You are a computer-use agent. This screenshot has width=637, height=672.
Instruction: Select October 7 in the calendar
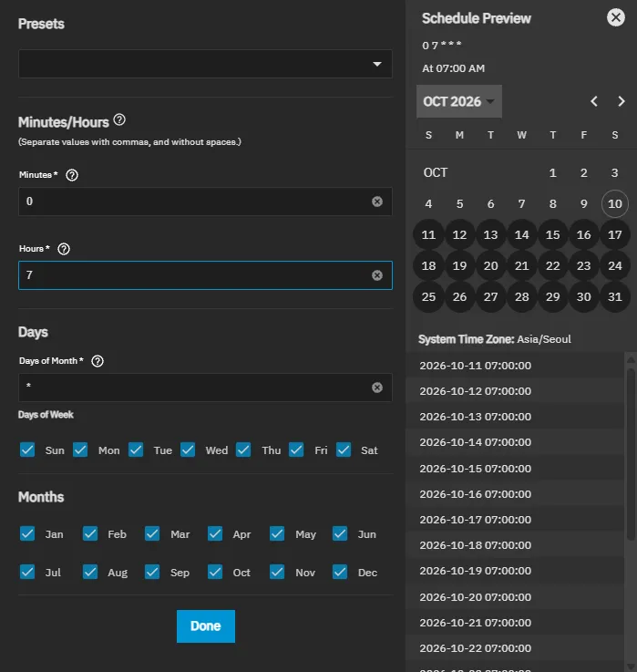(x=521, y=203)
